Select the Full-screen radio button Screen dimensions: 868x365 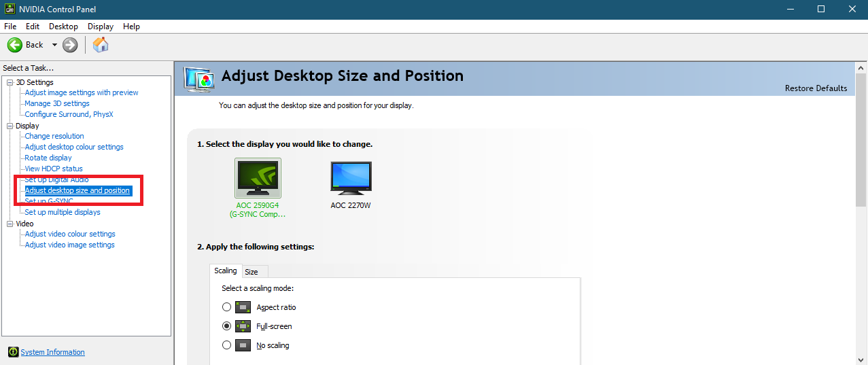point(227,326)
